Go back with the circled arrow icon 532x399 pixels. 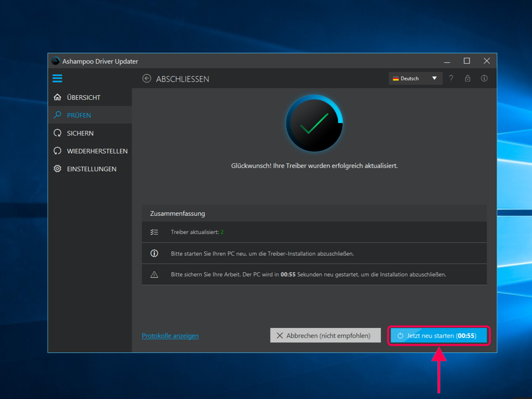point(147,79)
